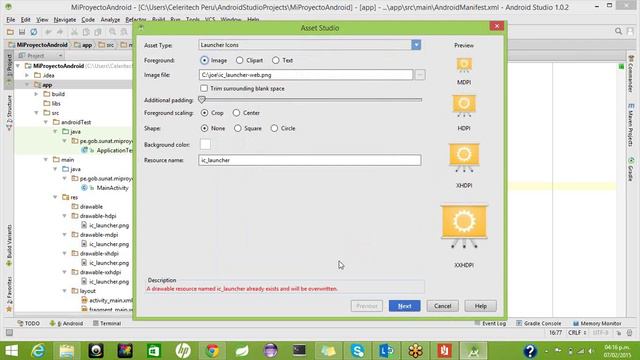Collapse the androidTest folder
This screenshot has width=640, height=360.
tap(46, 122)
